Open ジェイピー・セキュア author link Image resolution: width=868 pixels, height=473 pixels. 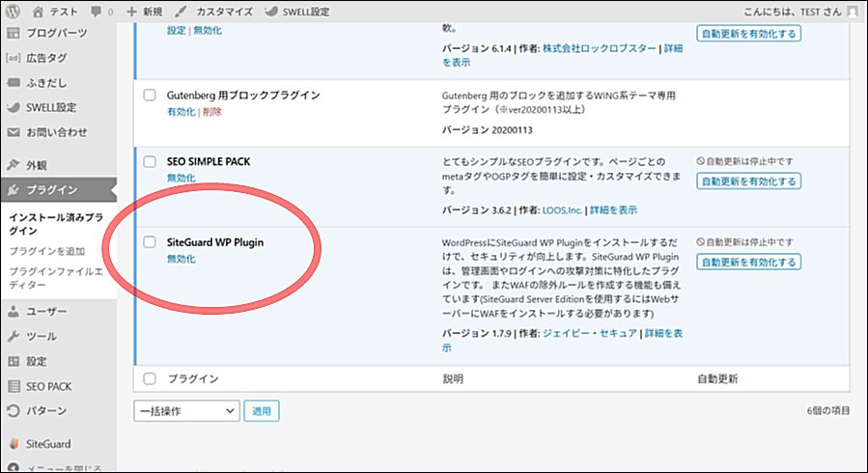[590, 334]
